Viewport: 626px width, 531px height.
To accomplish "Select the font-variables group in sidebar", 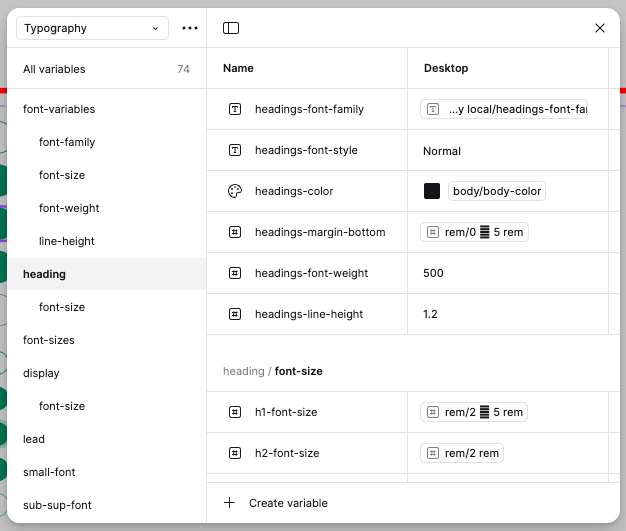I will pyautogui.click(x=59, y=109).
